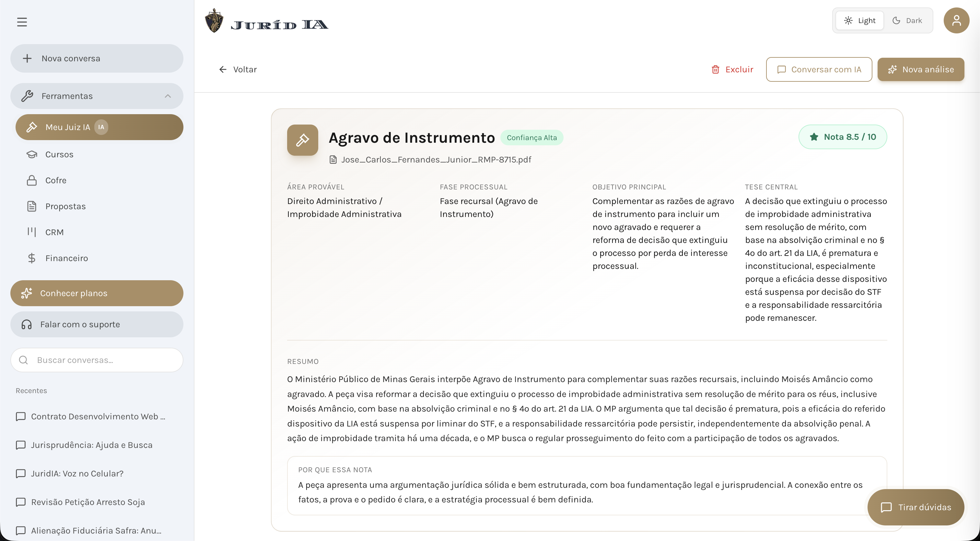
Task: Click the ÁREA PROVÁVEL label
Action: (316, 187)
